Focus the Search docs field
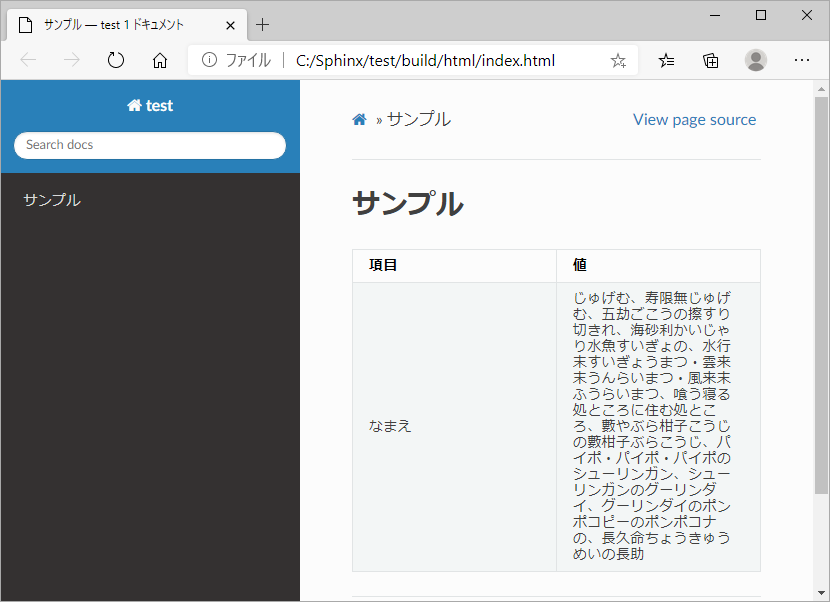The width and height of the screenshot is (830, 602). tap(150, 145)
